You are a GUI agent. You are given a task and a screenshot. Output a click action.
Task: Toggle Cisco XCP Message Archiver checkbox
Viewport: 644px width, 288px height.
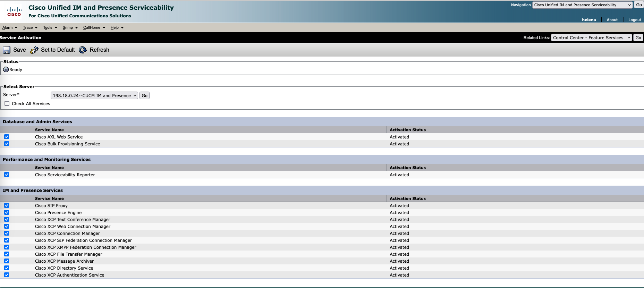pos(7,261)
